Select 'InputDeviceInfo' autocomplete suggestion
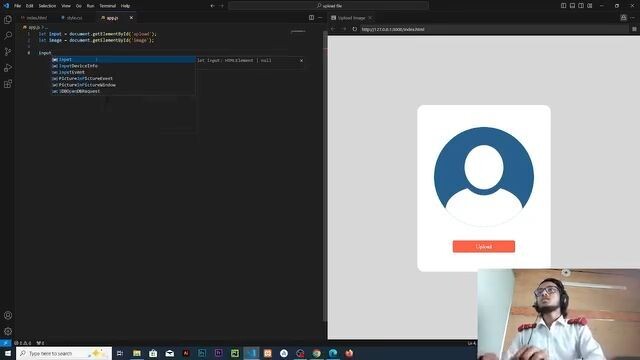 pyautogui.click(x=123, y=66)
